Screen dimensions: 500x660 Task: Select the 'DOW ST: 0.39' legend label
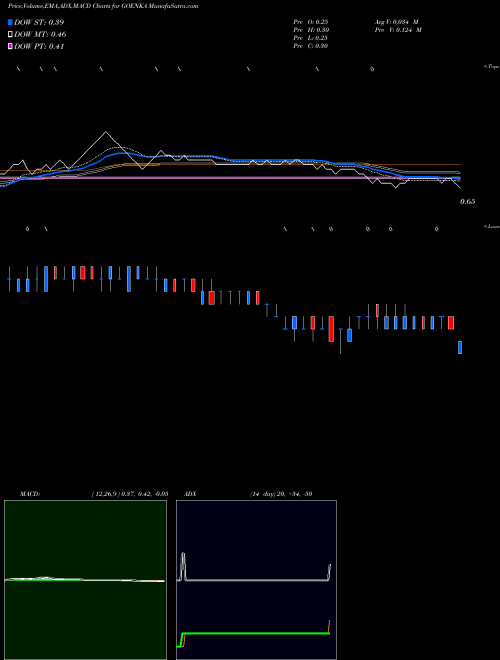39,22
